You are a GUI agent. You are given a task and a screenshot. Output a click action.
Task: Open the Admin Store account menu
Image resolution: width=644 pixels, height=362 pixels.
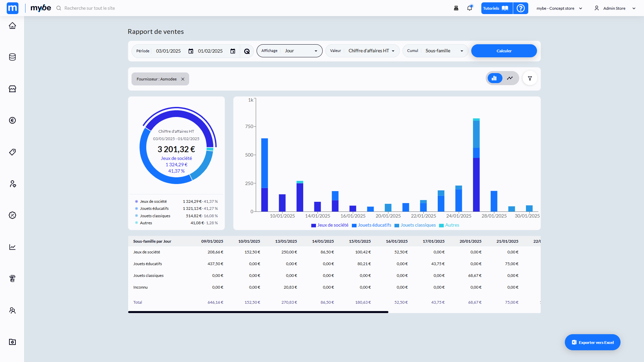[614, 8]
